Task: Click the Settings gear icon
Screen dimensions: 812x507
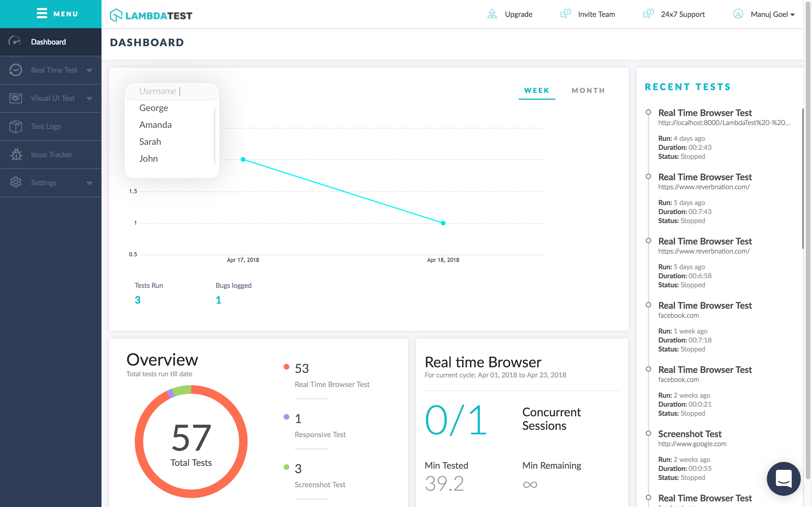Action: [16, 183]
